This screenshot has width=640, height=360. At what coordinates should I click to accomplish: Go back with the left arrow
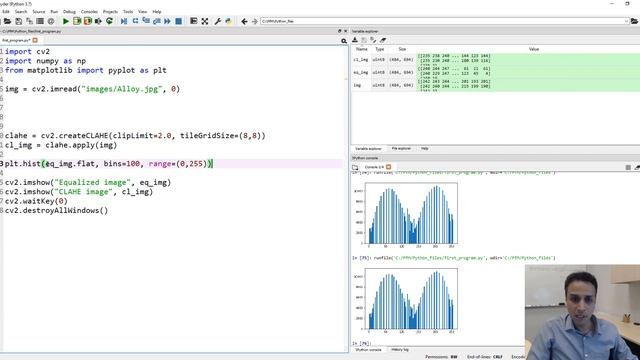[244, 21]
